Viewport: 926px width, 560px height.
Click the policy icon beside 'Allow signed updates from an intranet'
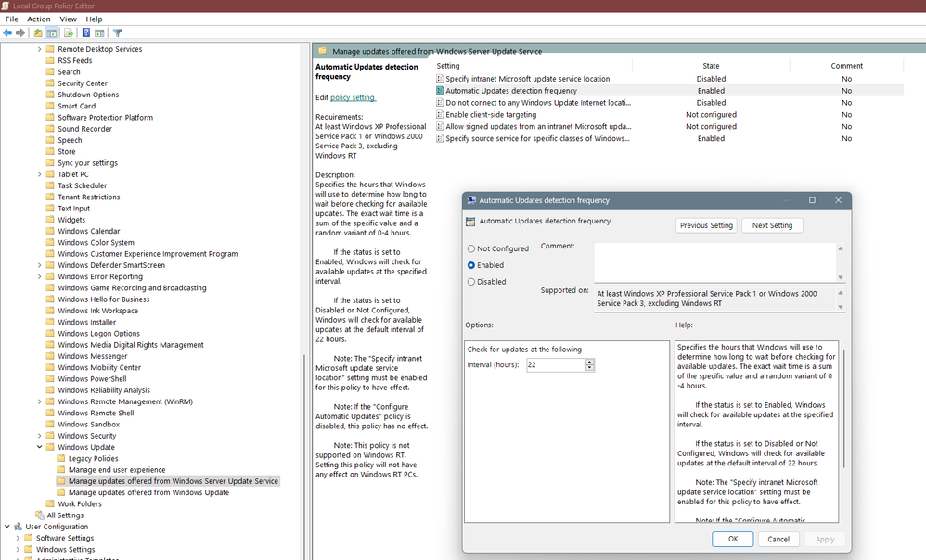click(440, 126)
